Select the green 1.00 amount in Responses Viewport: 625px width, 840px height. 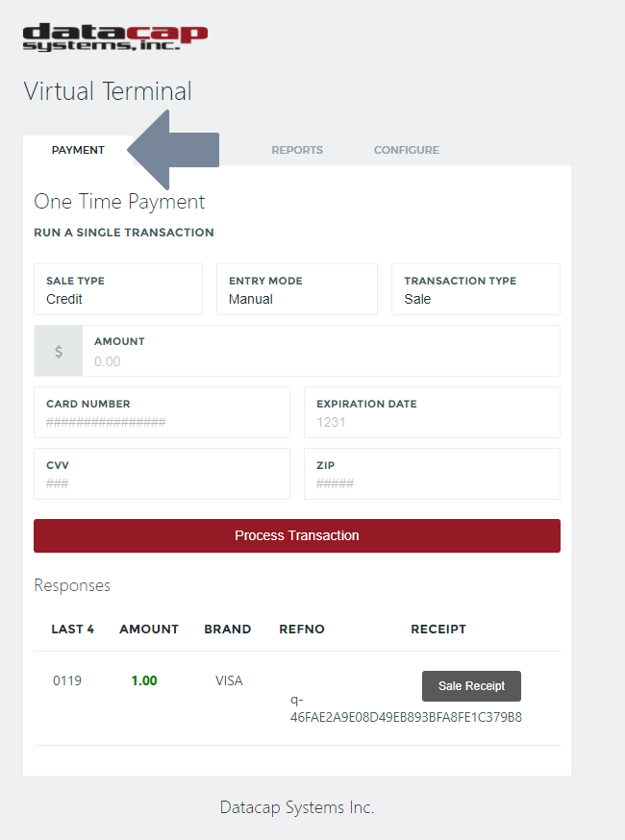[x=142, y=679]
